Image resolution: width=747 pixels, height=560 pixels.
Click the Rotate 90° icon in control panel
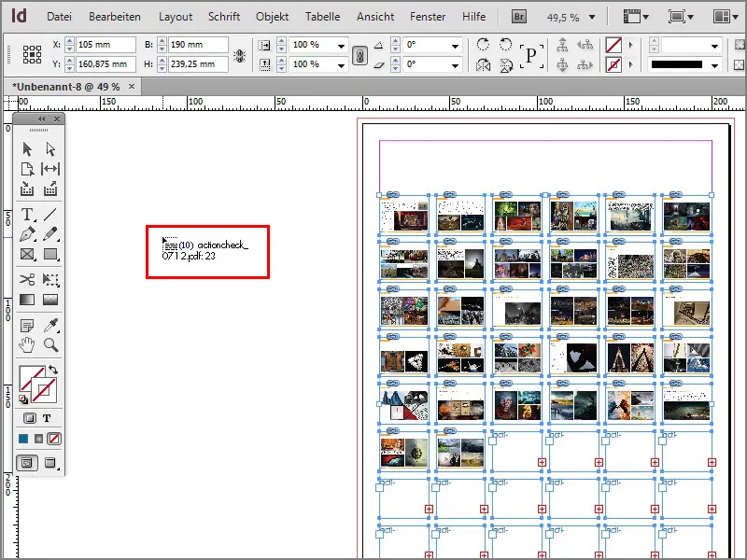coord(485,42)
